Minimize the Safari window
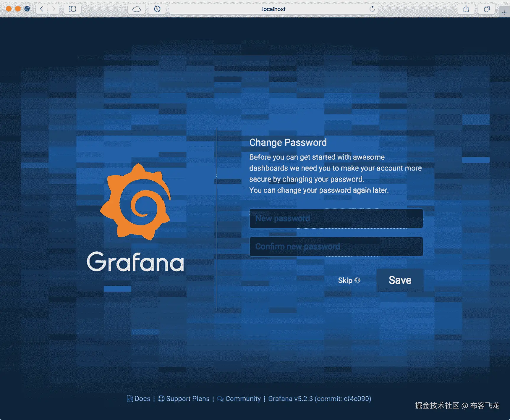The height and width of the screenshot is (420, 510). point(18,9)
